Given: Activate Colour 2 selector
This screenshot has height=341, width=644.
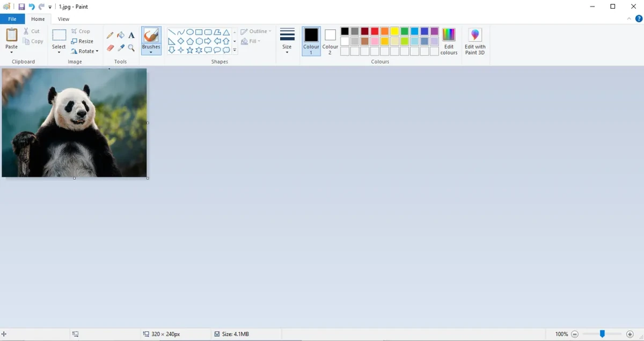Looking at the screenshot, I should pos(330,41).
